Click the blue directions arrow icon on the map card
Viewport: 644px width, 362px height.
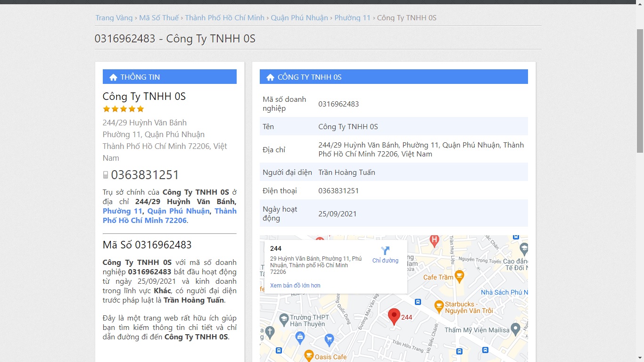tap(385, 250)
